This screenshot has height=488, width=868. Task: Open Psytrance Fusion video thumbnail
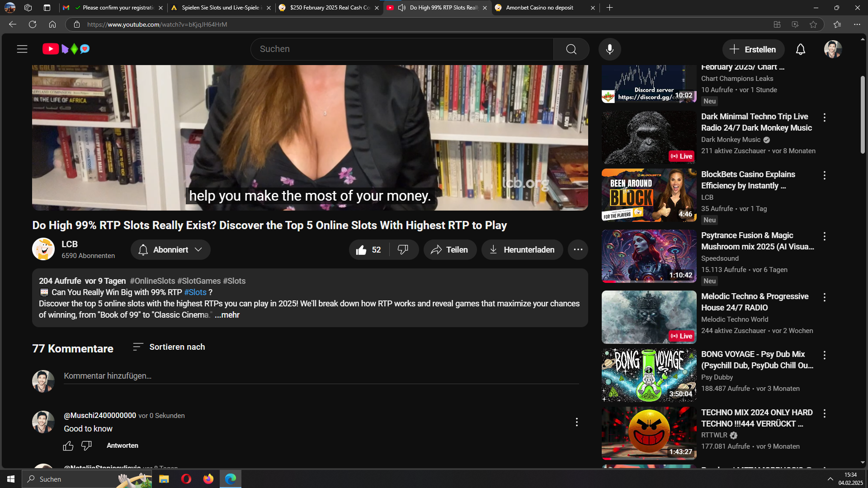(649, 256)
